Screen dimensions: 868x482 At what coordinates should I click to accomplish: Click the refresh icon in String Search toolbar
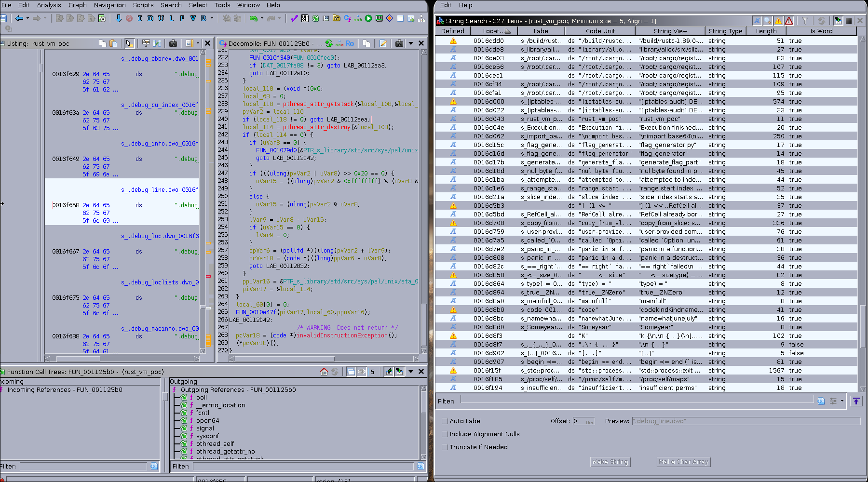(x=822, y=20)
